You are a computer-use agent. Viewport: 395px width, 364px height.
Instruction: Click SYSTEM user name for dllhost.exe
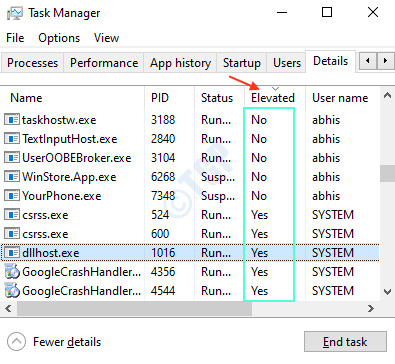[333, 253]
